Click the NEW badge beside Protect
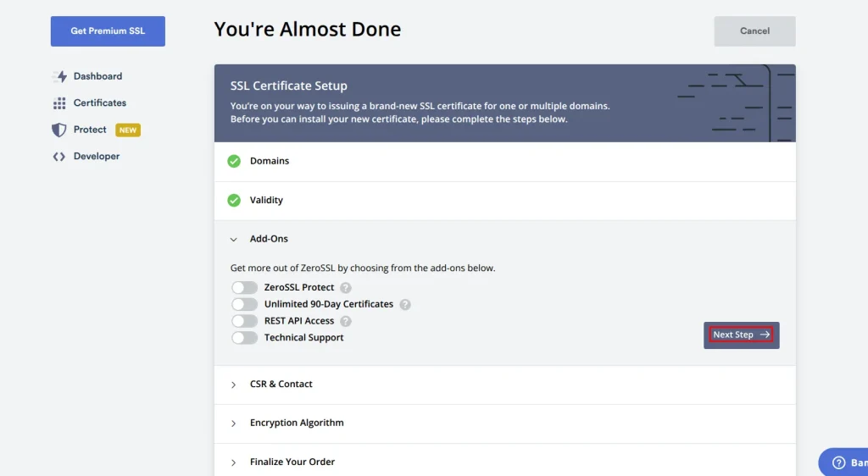The width and height of the screenshot is (868, 476). 128,130
